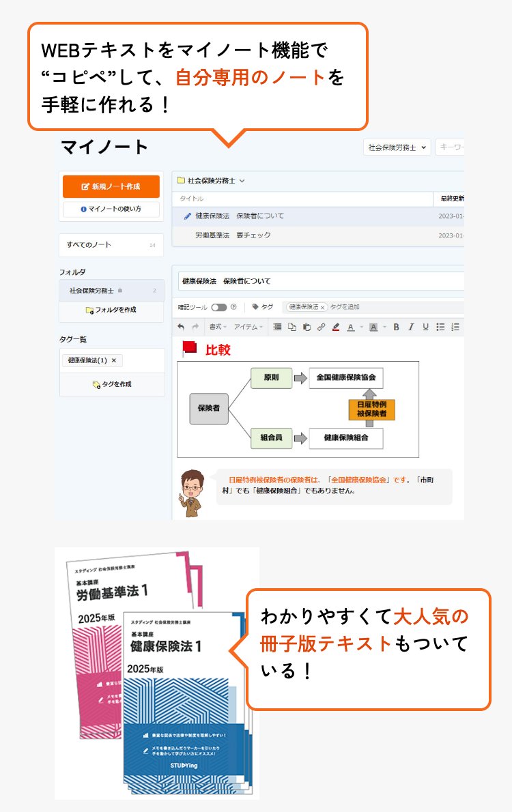Click the orange 日雇特例被保険者 box
Viewport: 512px width, 812px height.
(371, 409)
